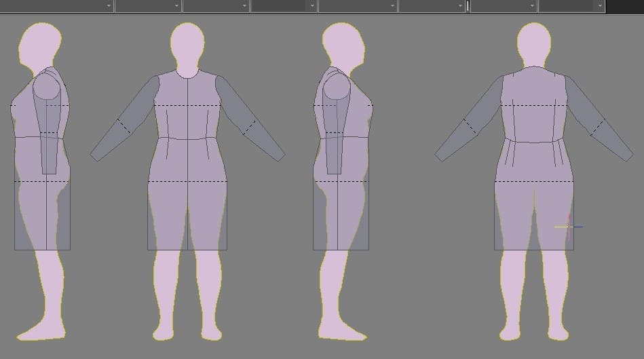This screenshot has height=359, width=644.
Task: Expand the second dropdown arrow in the top bar
Action: point(177,5)
